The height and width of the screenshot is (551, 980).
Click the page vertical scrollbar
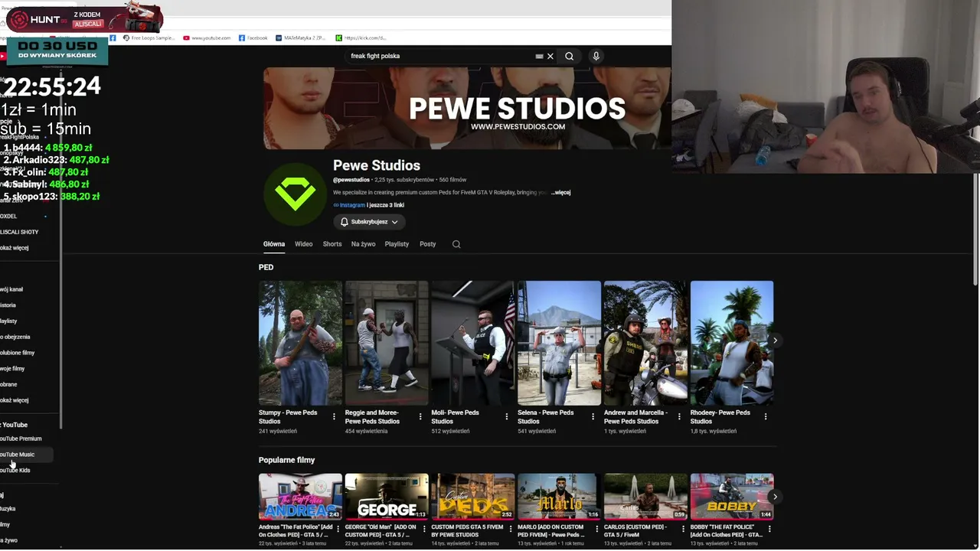[x=975, y=230]
